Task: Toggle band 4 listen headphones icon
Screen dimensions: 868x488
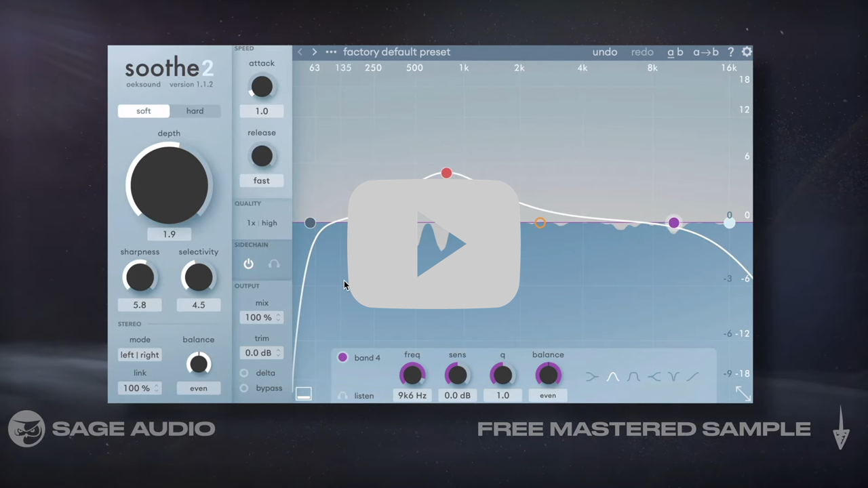Action: coord(342,396)
